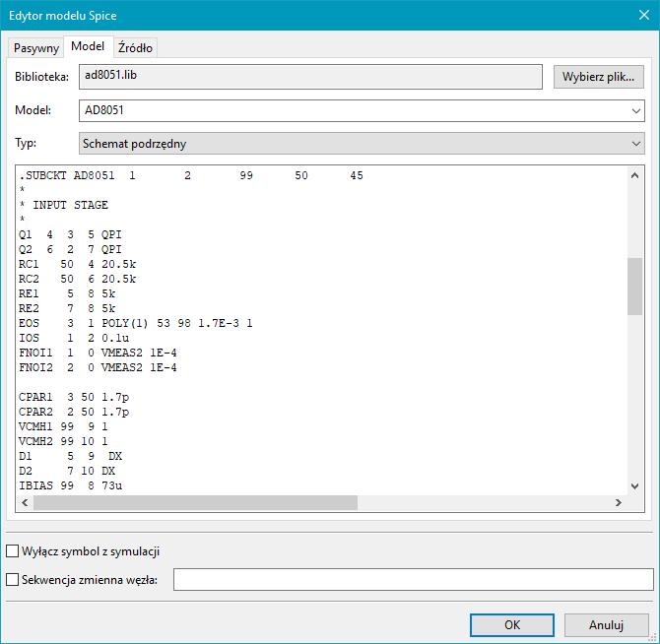This screenshot has width=660, height=644.
Task: Click inside the Biblioteka file path field
Action: 309,77
